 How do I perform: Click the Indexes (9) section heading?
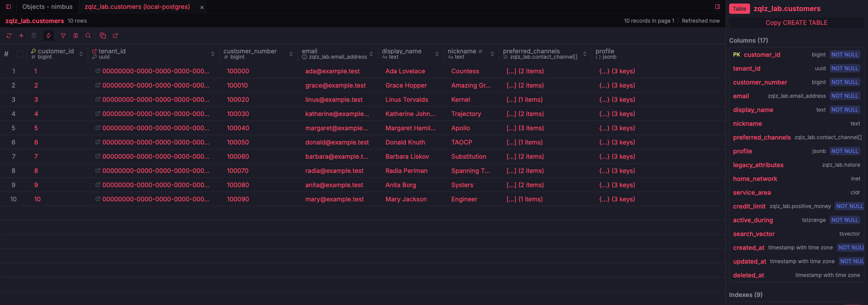pos(746,295)
